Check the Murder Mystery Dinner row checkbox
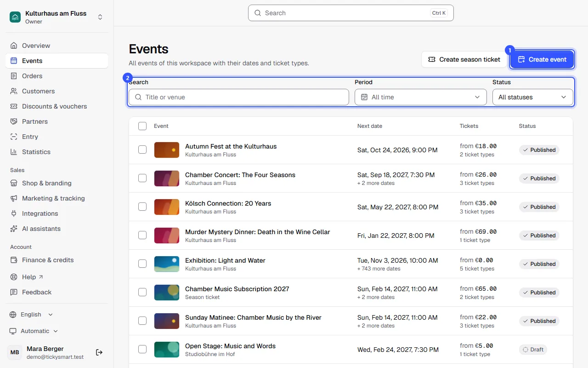The width and height of the screenshot is (588, 368). tap(142, 235)
